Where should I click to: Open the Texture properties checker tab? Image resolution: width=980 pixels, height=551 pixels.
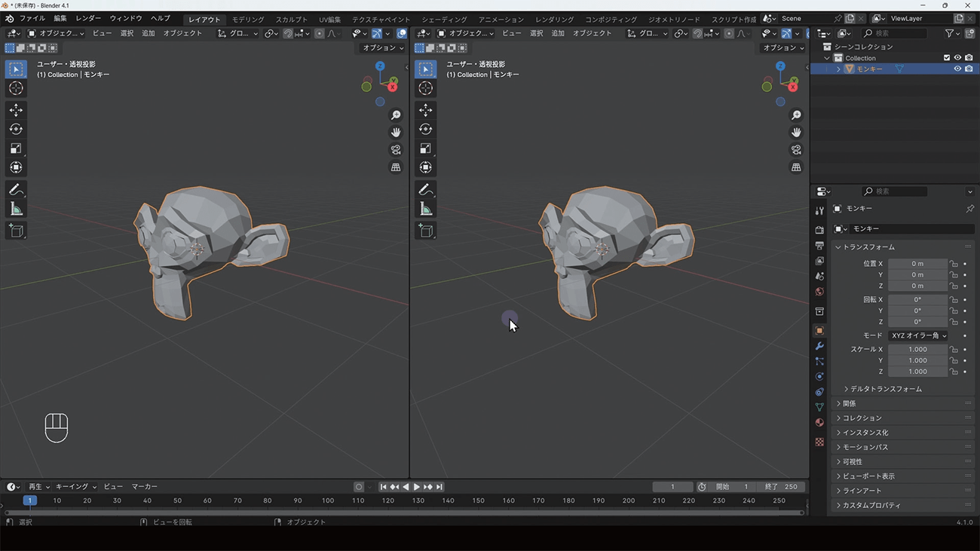click(x=819, y=442)
